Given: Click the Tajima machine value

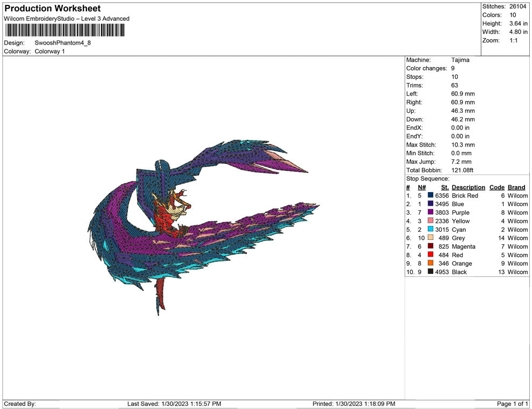Looking at the screenshot, I should 460,60.
